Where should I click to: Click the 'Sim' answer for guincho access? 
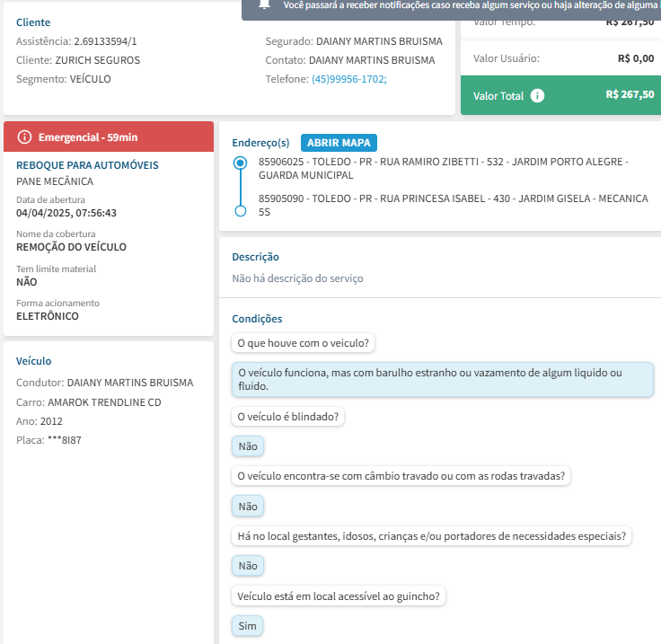(248, 626)
